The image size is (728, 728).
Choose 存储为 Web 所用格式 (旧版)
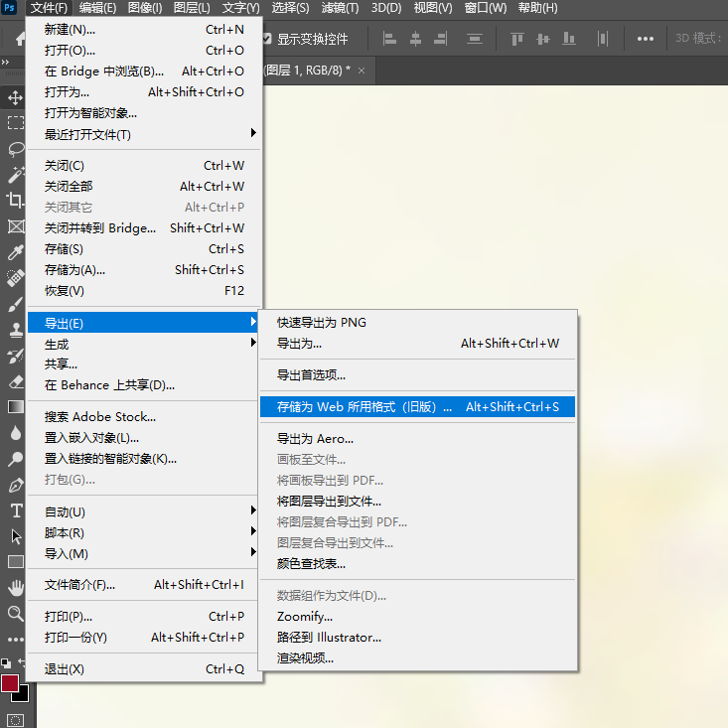[x=417, y=407]
